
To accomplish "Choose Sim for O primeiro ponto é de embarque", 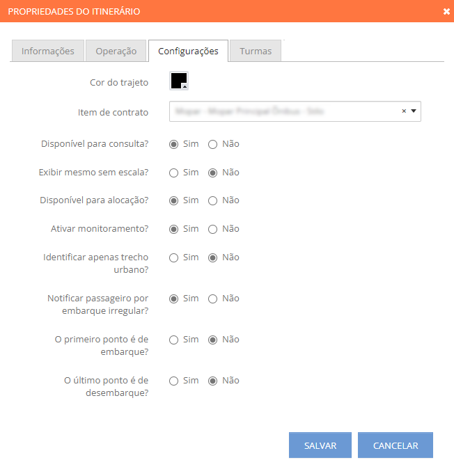I will pos(173,340).
